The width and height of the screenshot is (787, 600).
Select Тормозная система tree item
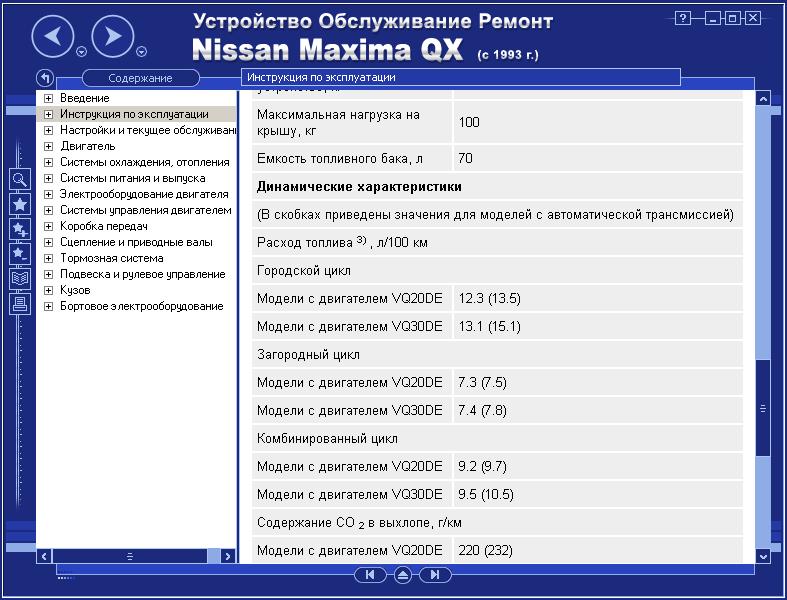[x=111, y=258]
